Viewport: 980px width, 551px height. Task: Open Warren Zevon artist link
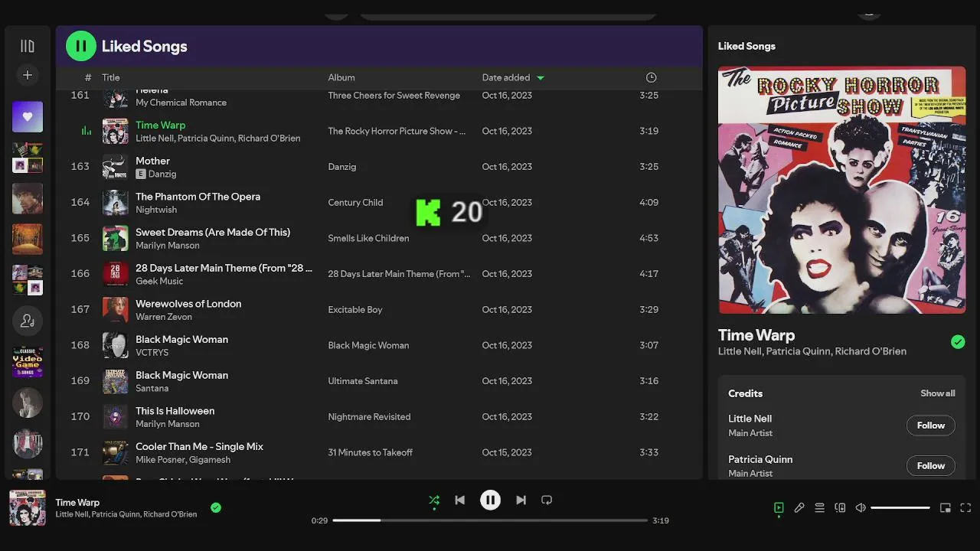pyautogui.click(x=164, y=317)
